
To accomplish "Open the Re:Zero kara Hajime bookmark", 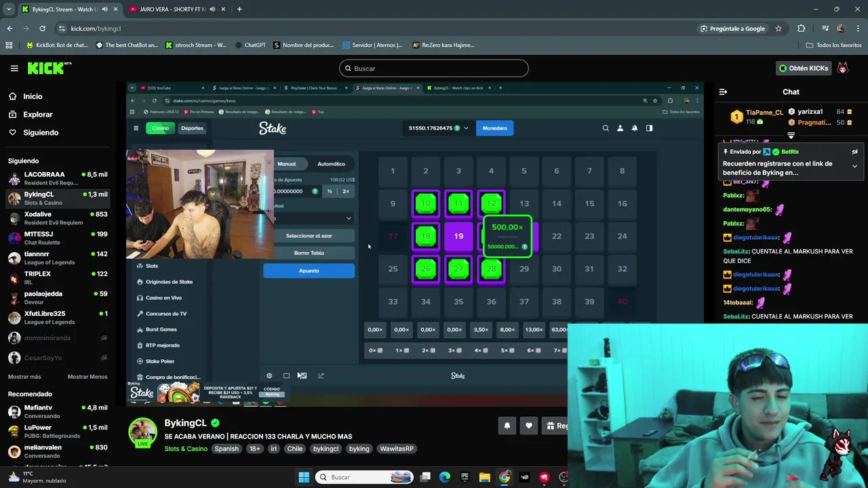I will [x=442, y=45].
